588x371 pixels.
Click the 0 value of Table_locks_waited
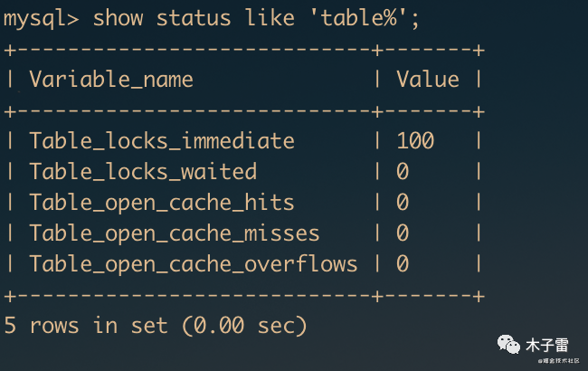pyautogui.click(x=403, y=172)
